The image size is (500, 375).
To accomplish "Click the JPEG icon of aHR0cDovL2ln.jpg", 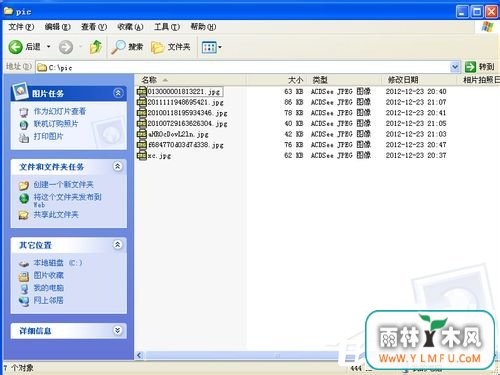I will (142, 134).
